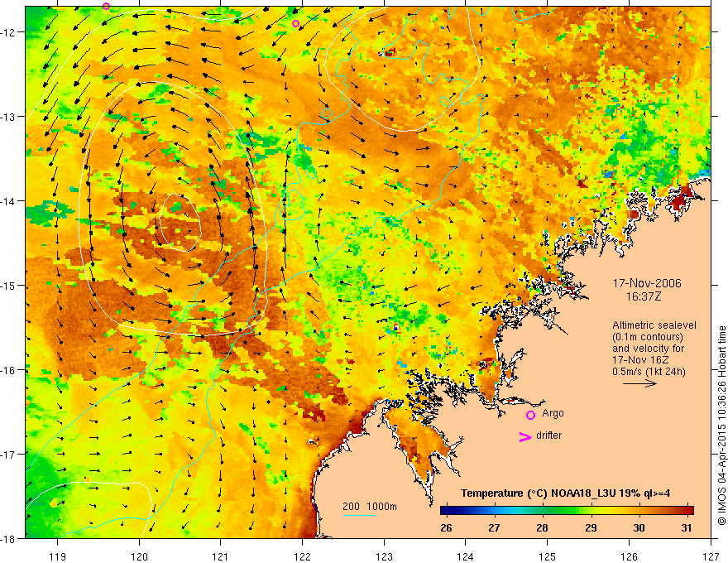The width and height of the screenshot is (728, 563).
Task: Click the longitude axis label '124'
Action: (x=465, y=556)
